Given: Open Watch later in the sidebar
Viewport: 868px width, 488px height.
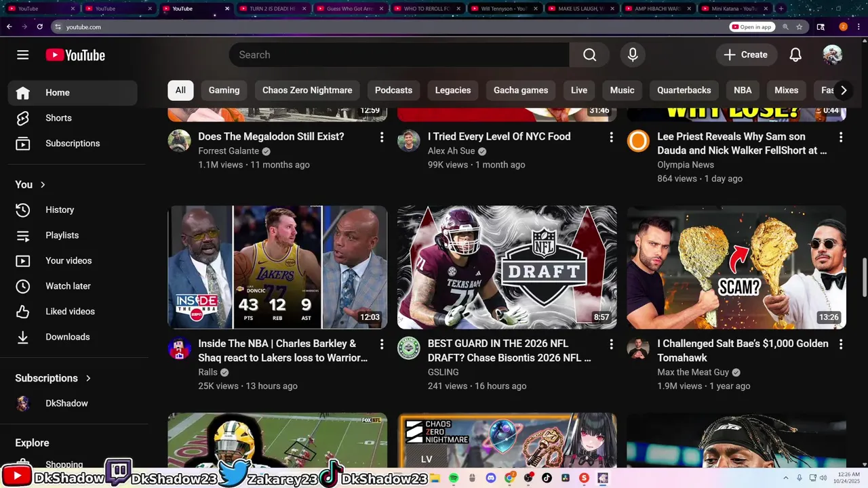Looking at the screenshot, I should coord(73,286).
